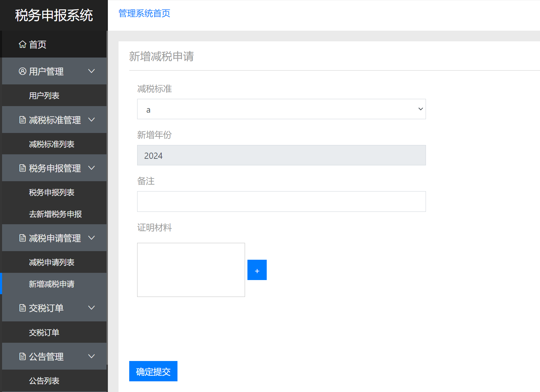540x392 pixels.
Task: Click the 用户管理 section label
Action: click(46, 71)
